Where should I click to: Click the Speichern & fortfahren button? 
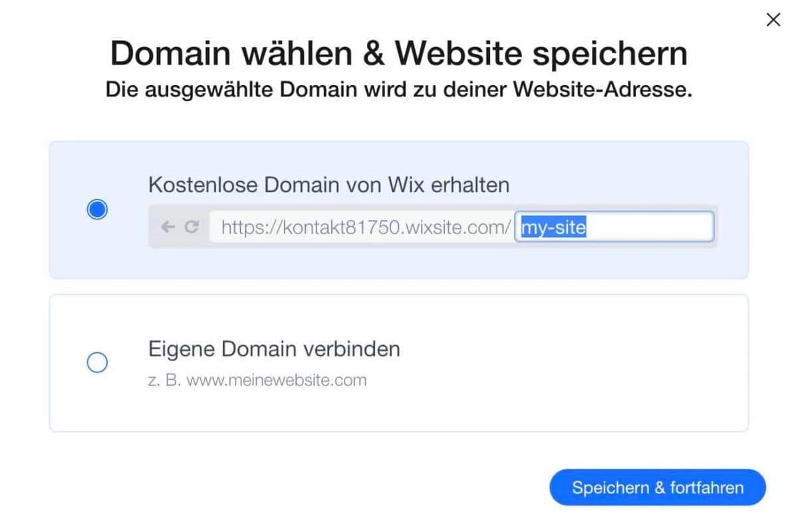657,487
